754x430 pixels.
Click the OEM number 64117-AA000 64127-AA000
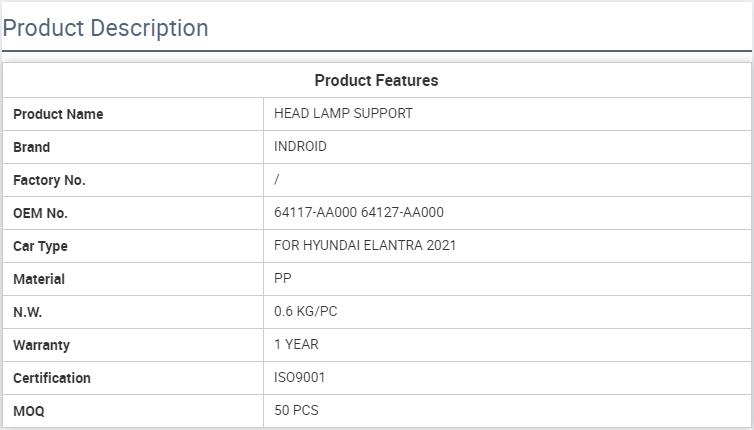coord(359,212)
